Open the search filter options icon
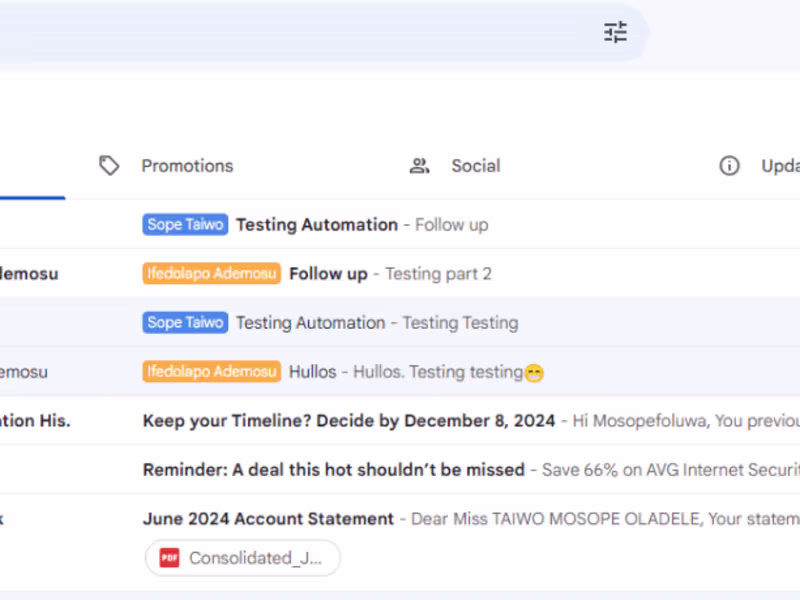The width and height of the screenshot is (800, 600). (x=615, y=32)
